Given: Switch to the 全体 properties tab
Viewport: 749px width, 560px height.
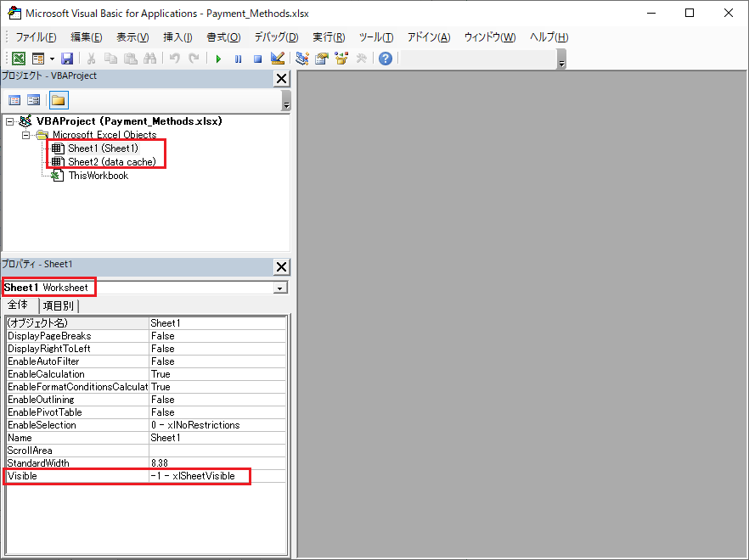Looking at the screenshot, I should (18, 305).
